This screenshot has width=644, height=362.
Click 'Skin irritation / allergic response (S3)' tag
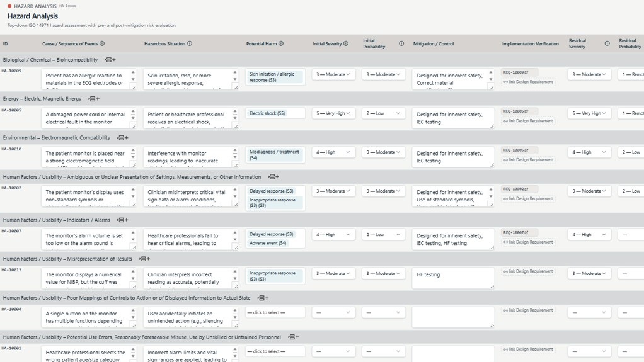pyautogui.click(x=275, y=77)
